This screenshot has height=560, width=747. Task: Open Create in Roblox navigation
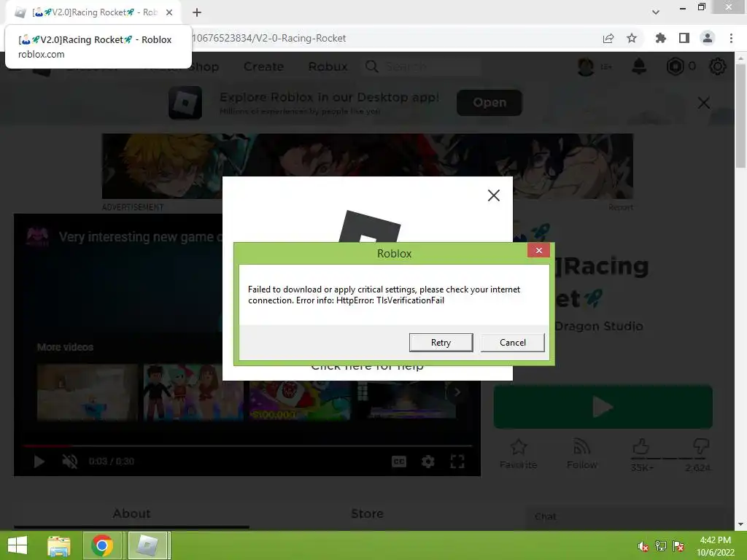pos(263,66)
